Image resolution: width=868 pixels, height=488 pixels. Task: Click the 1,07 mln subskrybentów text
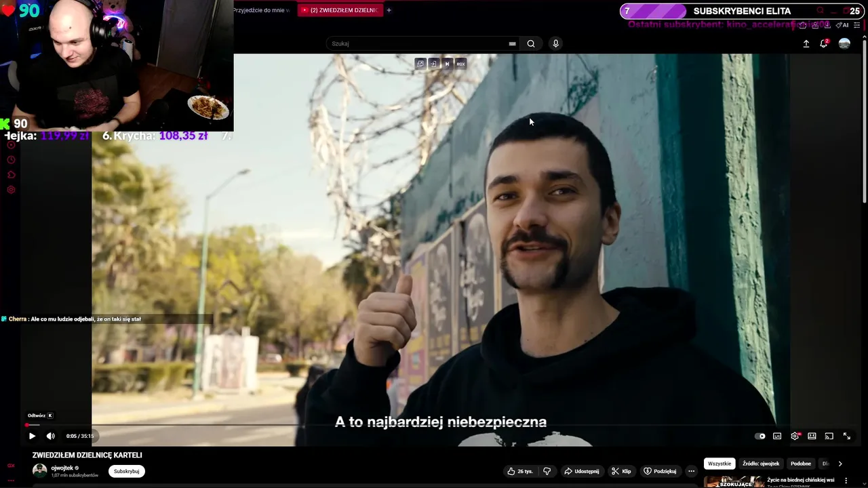click(x=75, y=475)
